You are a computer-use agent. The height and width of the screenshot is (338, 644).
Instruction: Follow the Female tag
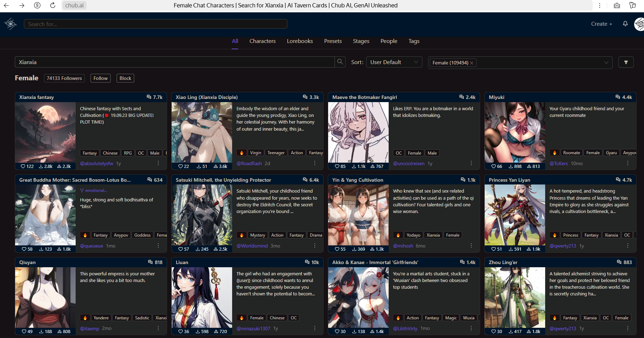[101, 78]
